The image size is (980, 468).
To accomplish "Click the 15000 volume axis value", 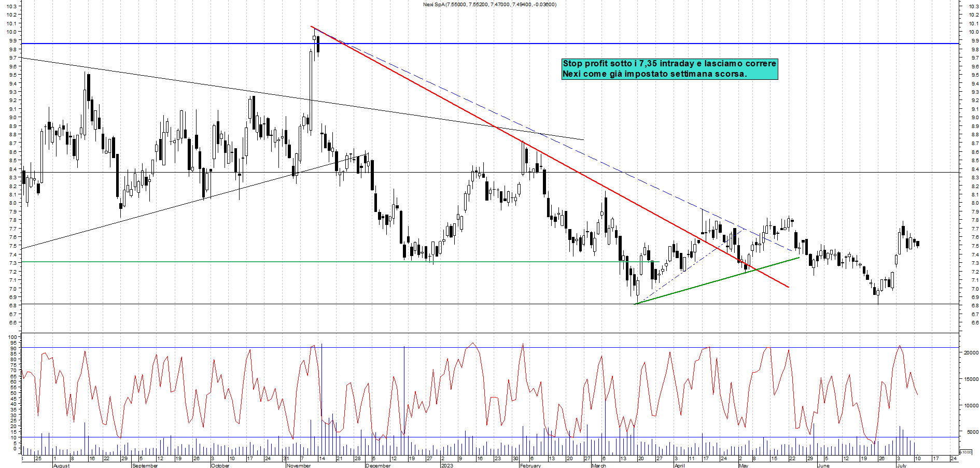I will click(x=971, y=379).
